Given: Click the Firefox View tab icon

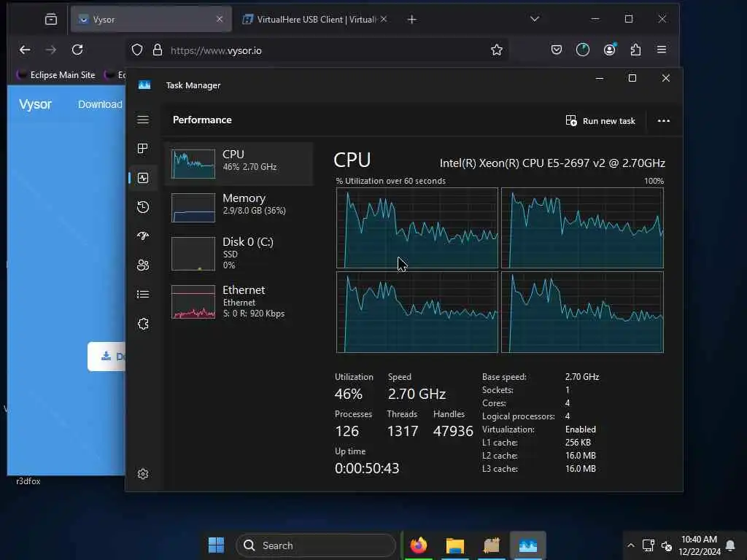Looking at the screenshot, I should [x=51, y=19].
